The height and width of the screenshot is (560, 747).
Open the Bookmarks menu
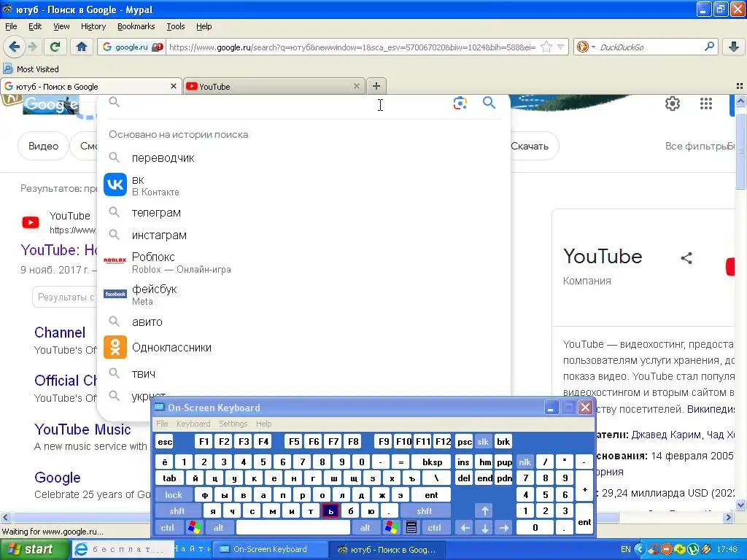(x=136, y=26)
